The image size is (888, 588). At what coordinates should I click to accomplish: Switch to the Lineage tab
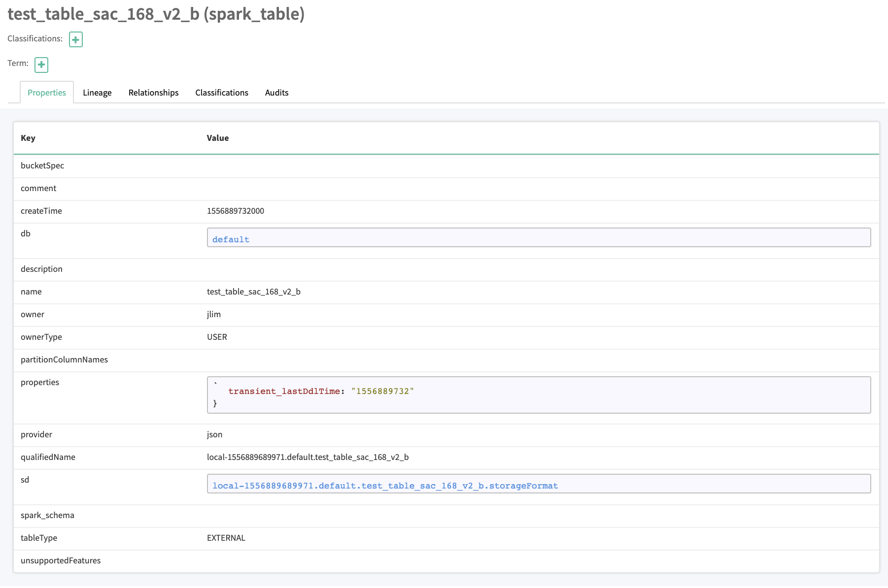tap(97, 92)
